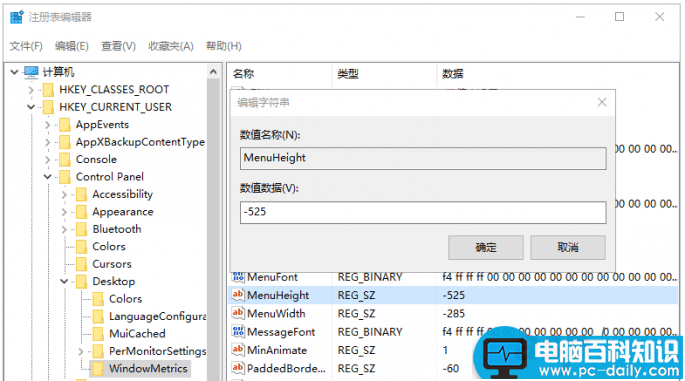Click the Bluetooth folder icon
The height and width of the screenshot is (381, 685).
(81, 229)
